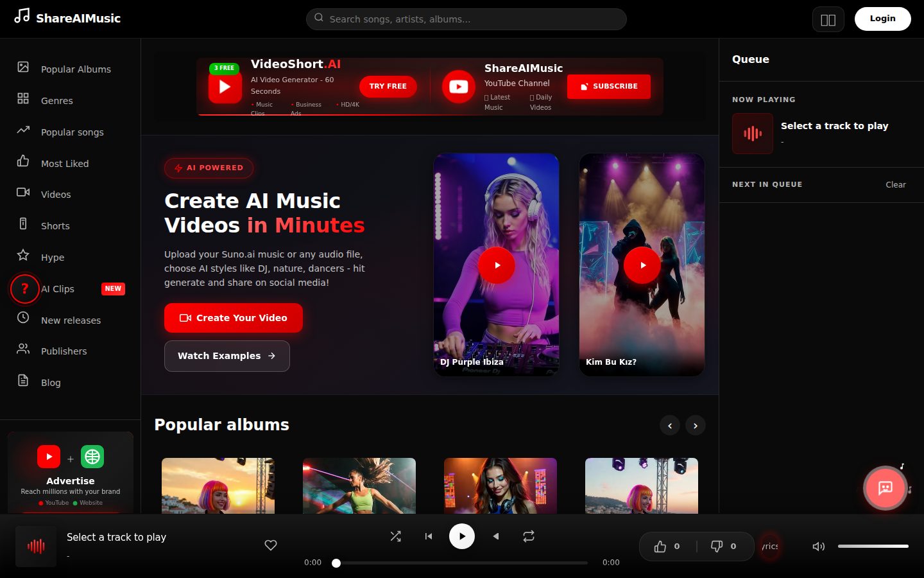924x578 pixels.
Task: Play the Kim Bu Kız? video
Action: pos(642,265)
